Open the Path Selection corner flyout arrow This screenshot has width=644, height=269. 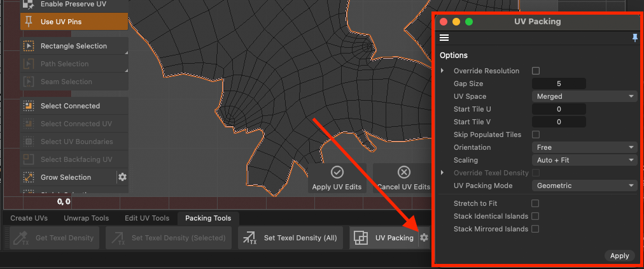click(x=126, y=71)
